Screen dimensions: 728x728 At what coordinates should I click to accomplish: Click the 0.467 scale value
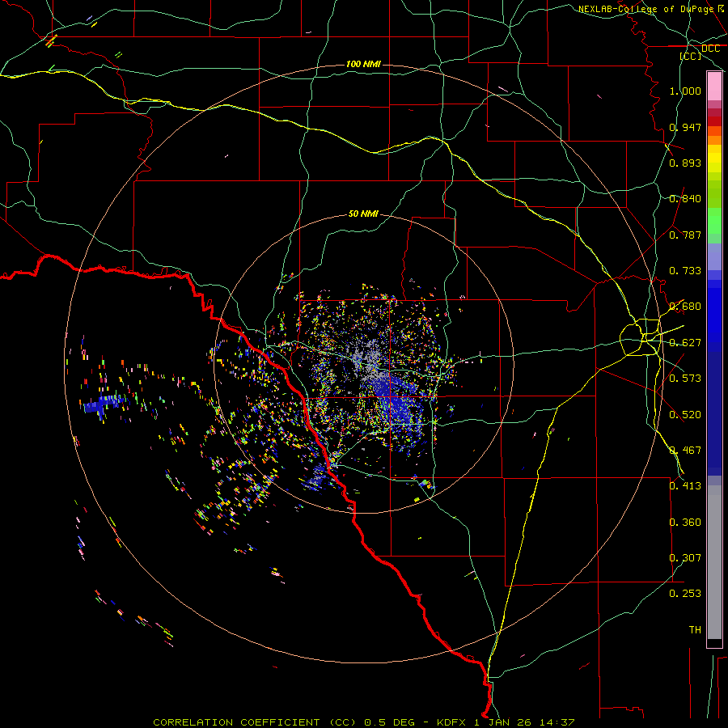click(685, 451)
